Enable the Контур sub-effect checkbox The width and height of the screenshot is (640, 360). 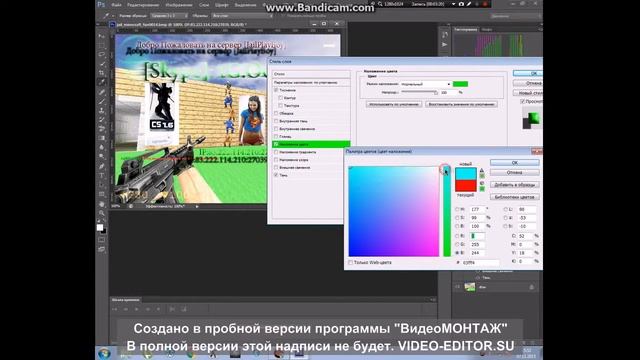(x=280, y=98)
